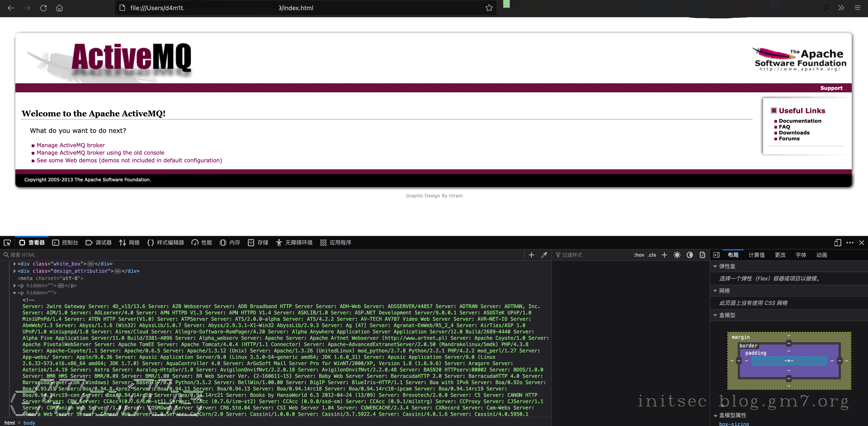Screen dimensions: 868x426
Task: Expand the div class="white_box" node
Action: point(14,264)
